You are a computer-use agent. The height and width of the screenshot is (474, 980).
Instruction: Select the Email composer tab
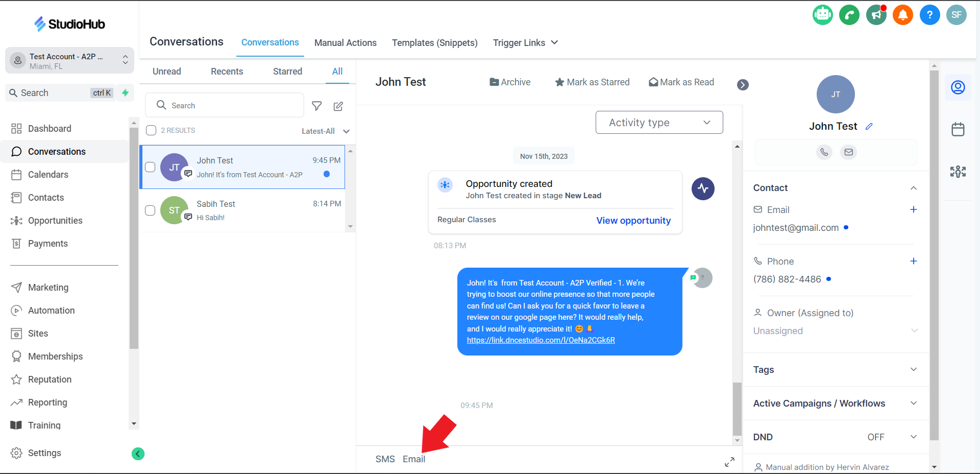pyautogui.click(x=414, y=459)
